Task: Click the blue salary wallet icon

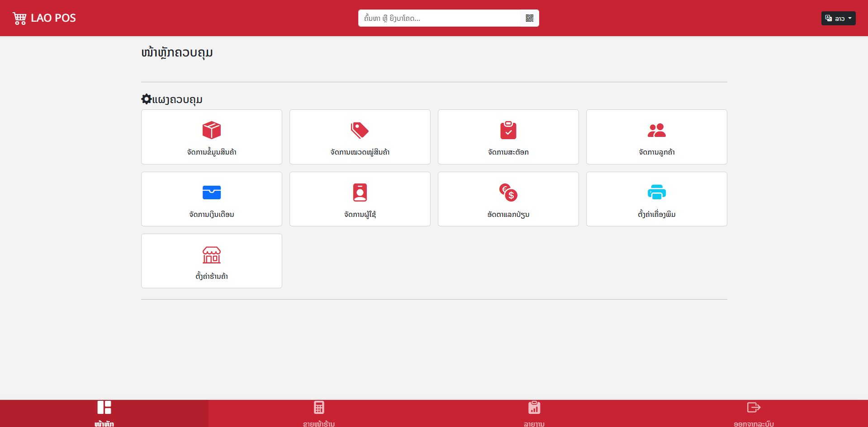Action: 211,192
